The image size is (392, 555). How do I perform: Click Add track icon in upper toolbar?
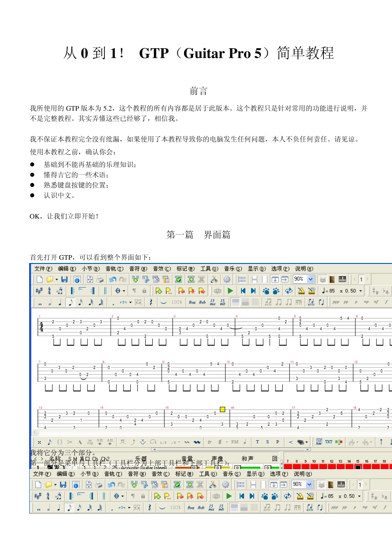coord(191,280)
